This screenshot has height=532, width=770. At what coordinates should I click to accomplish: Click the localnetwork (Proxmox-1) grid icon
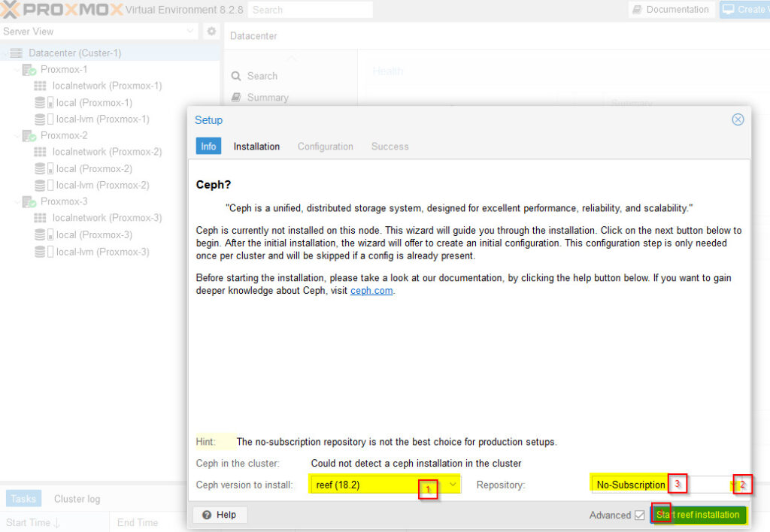coord(41,86)
